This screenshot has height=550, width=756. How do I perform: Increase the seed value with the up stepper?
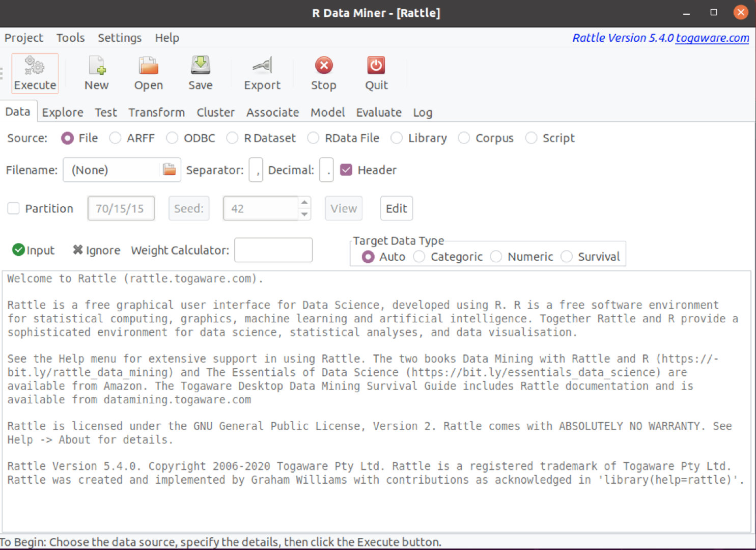(304, 203)
